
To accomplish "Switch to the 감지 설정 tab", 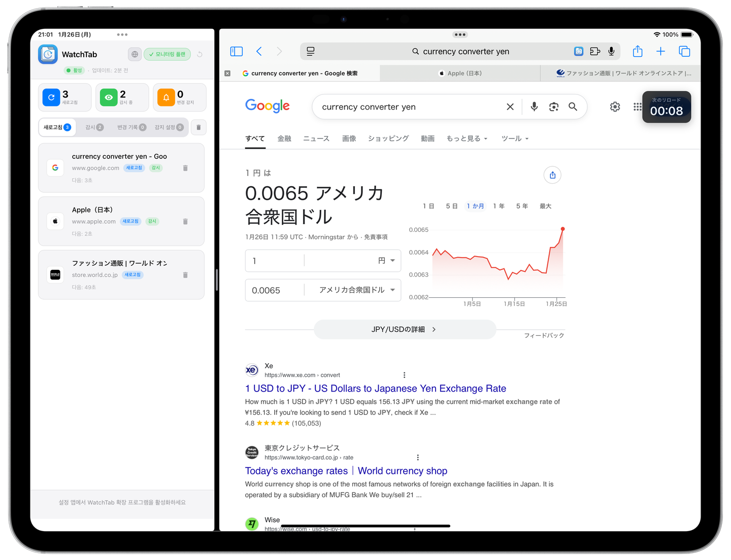I will pos(169,127).
